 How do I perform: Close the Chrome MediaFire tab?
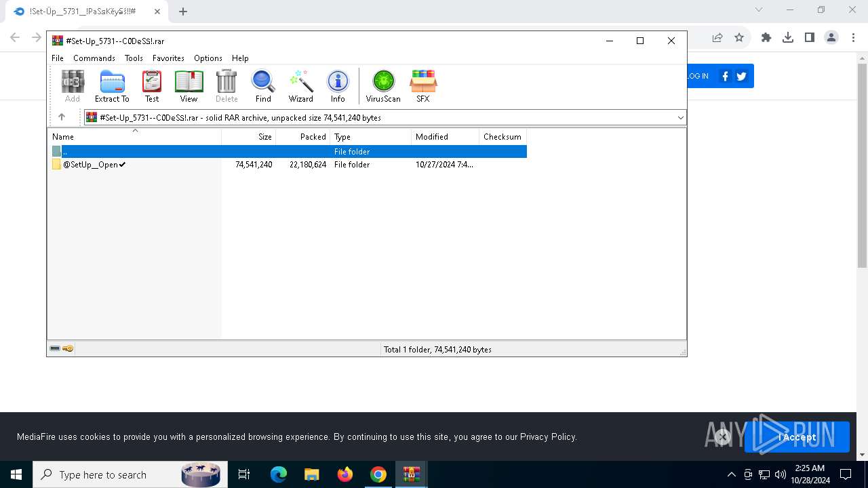157,12
